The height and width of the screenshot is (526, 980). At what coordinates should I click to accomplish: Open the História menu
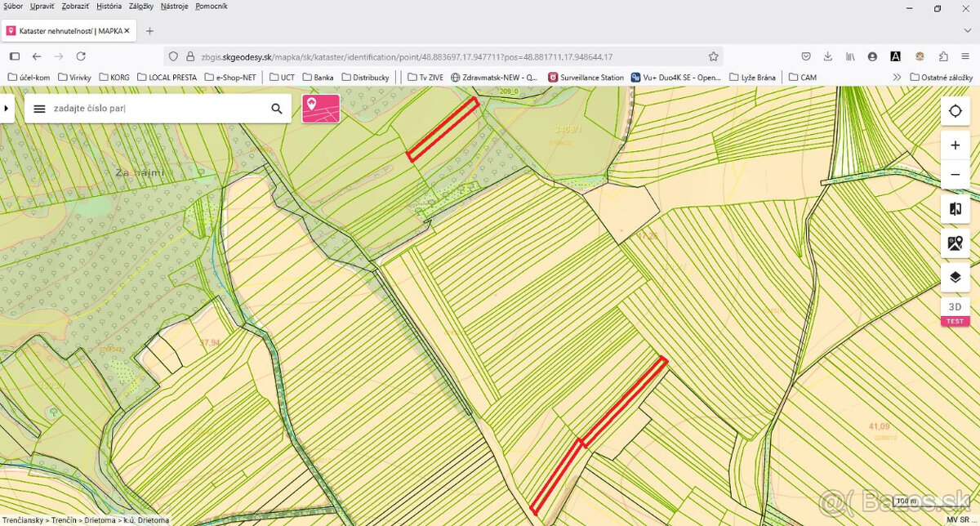coord(109,7)
